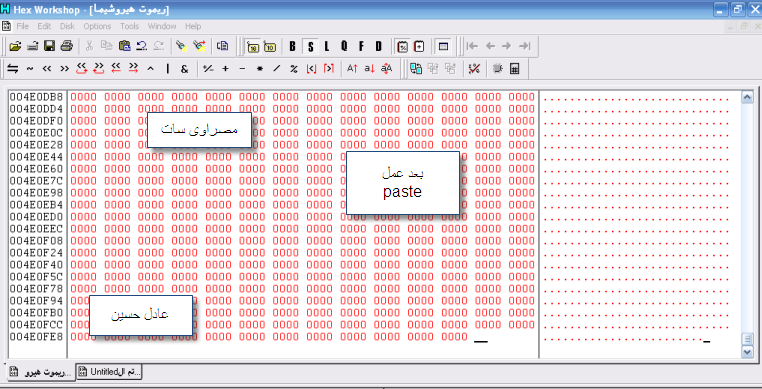Viewport: 762px width, 389px height.
Task: Click the Goto document icon
Action: point(223,46)
